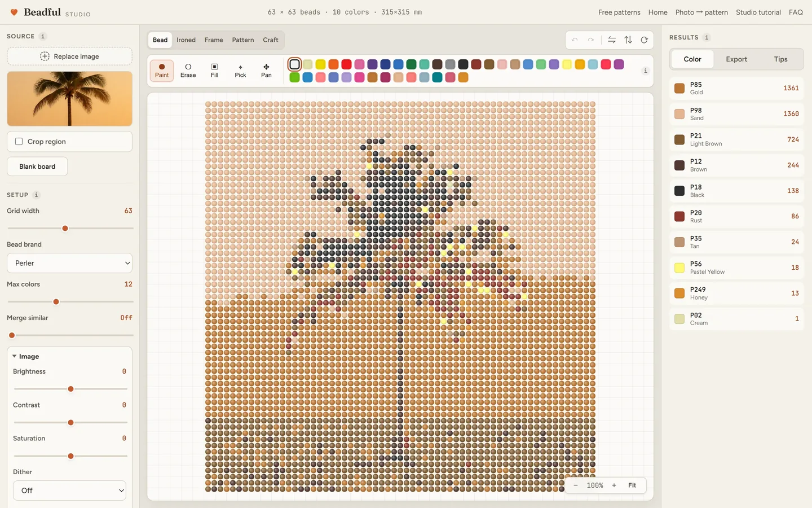The width and height of the screenshot is (812, 508).
Task: Click the Blank board button
Action: pos(37,167)
